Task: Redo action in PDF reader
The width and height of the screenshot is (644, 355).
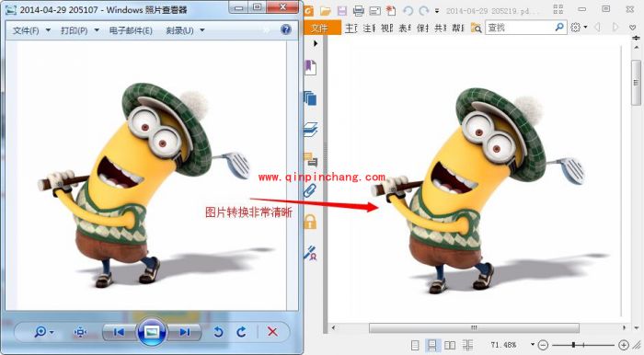Action: [424, 11]
